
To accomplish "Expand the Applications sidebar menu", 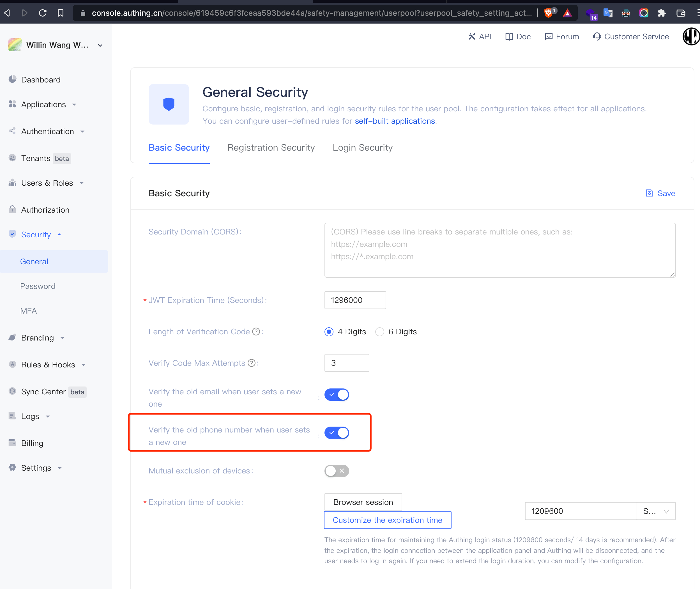I will tap(43, 105).
